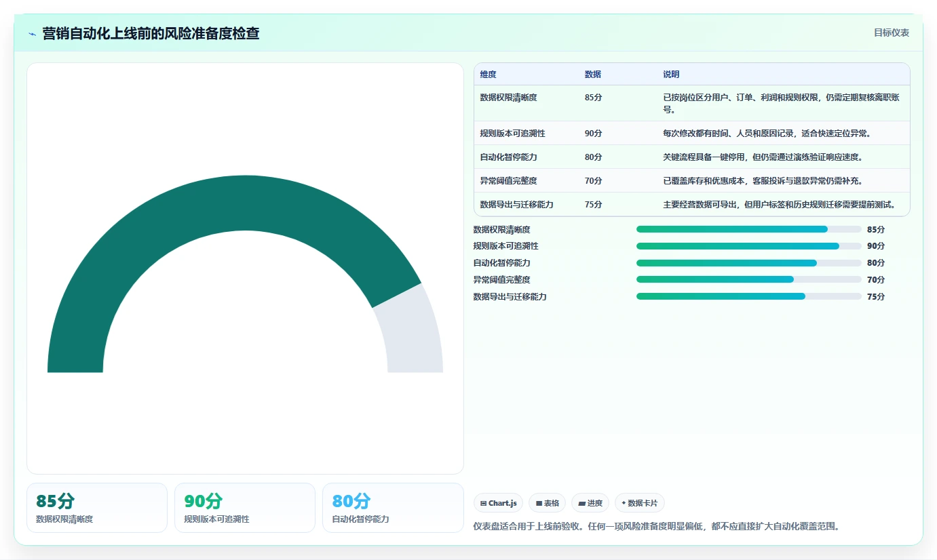Click the 营销自动化上线前的风险准备度检查 title
The width and height of the screenshot is (937, 560).
click(151, 33)
